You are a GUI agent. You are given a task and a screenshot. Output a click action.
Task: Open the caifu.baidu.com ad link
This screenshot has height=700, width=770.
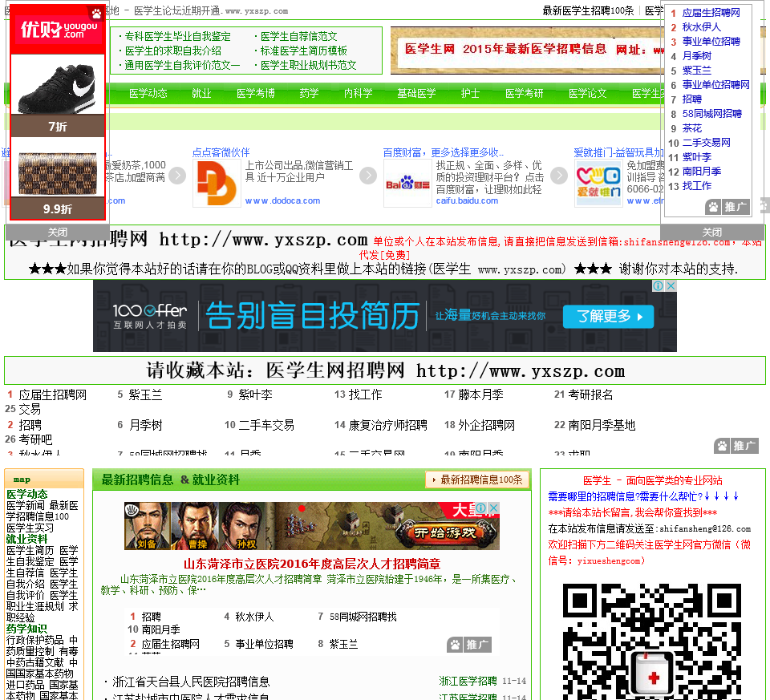tap(467, 200)
